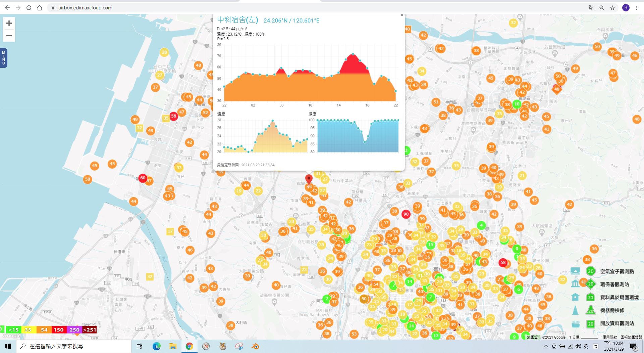
Task: Open the Chrome profile H avatar
Action: (x=626, y=8)
